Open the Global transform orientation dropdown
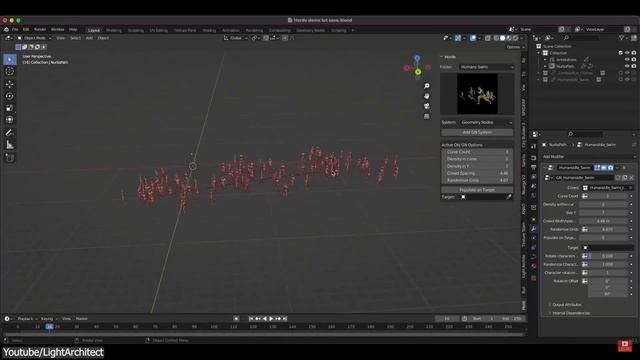 pyautogui.click(x=236, y=38)
